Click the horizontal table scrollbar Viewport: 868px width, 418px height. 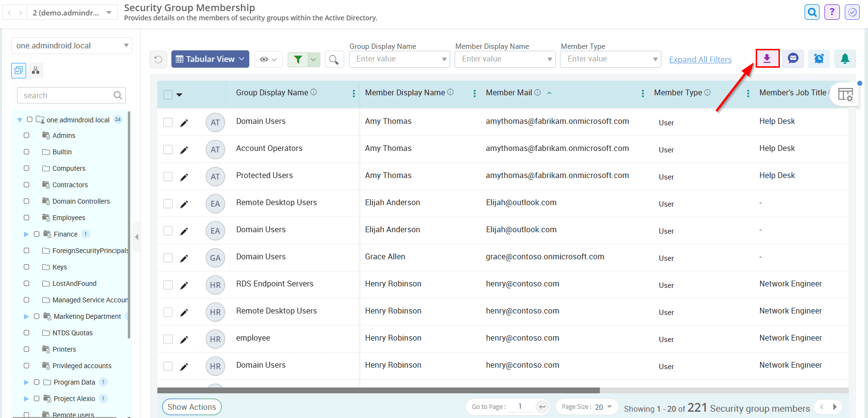tap(378, 390)
